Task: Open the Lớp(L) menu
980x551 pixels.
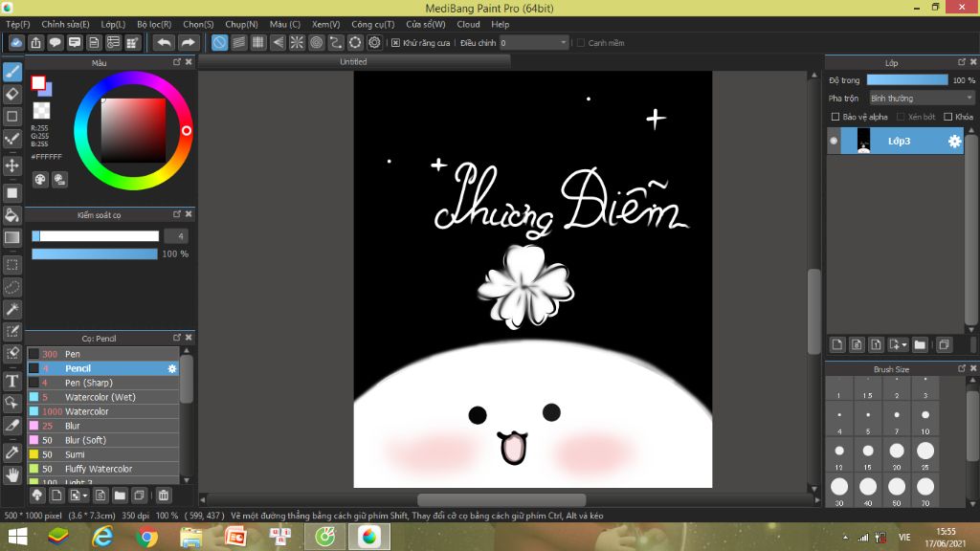Action: point(113,24)
